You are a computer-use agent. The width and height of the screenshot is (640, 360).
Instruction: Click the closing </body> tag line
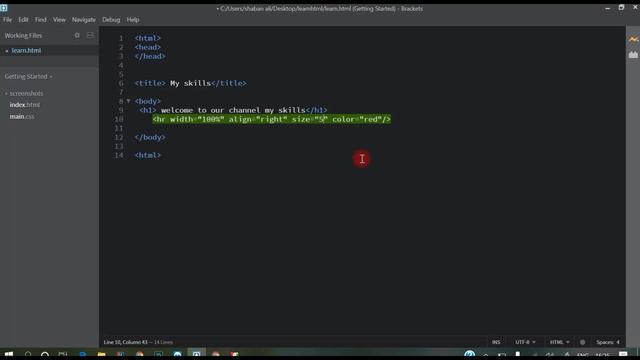(x=150, y=137)
